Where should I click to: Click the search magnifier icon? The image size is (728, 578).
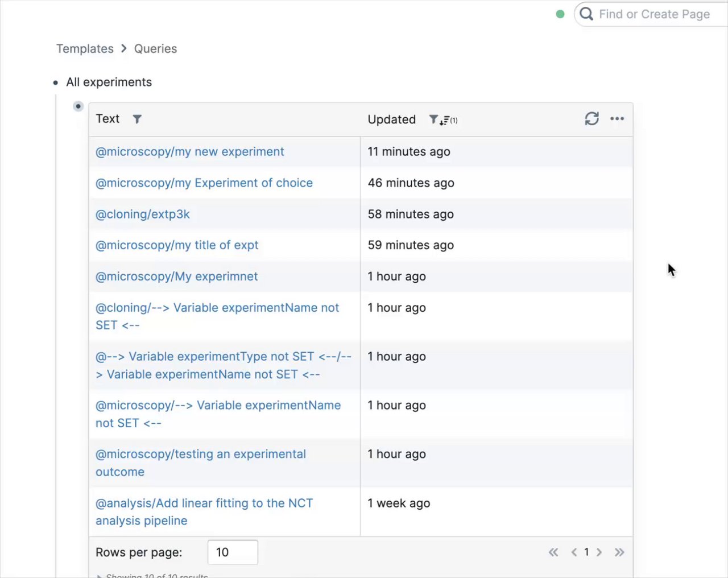[586, 14]
